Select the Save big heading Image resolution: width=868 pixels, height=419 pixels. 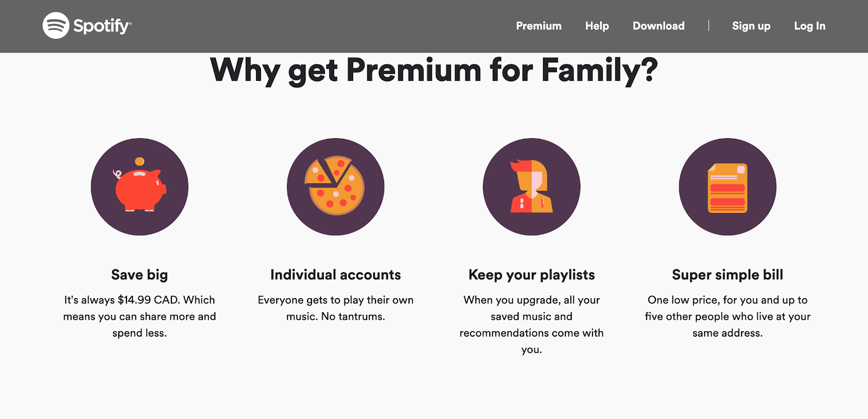click(139, 275)
